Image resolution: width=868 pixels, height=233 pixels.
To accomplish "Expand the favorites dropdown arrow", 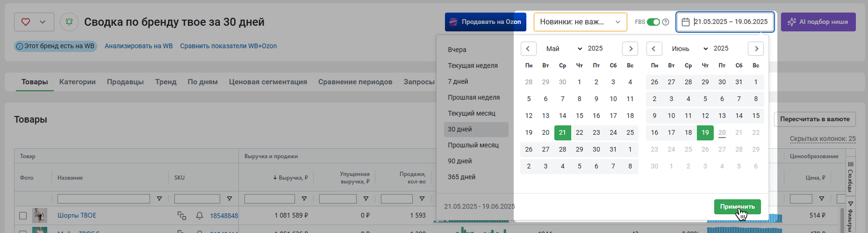I will click(43, 22).
